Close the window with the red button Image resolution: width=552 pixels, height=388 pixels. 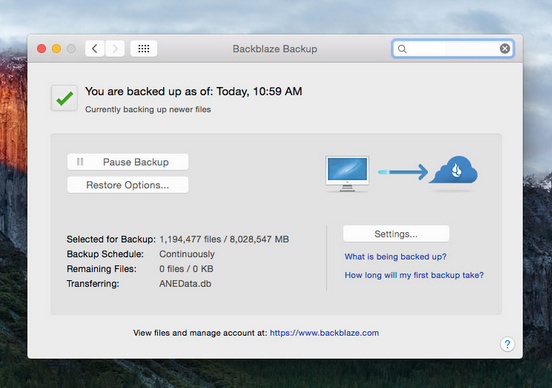click(x=42, y=49)
